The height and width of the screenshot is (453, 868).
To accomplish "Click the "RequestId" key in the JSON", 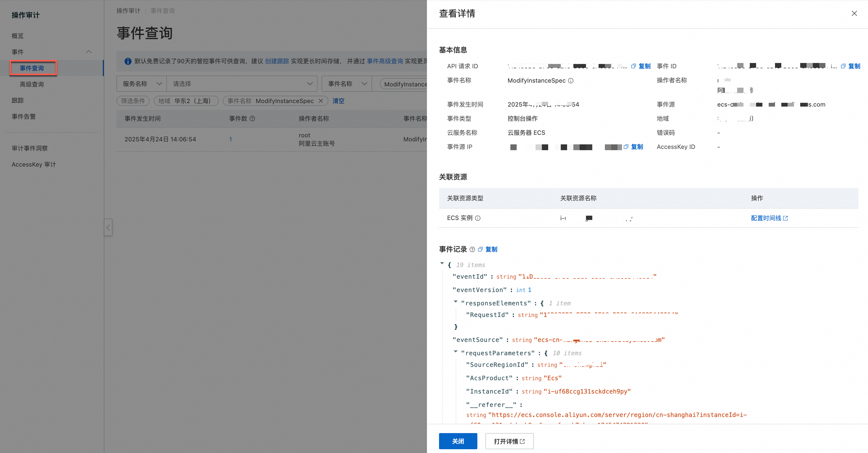I will [x=487, y=315].
